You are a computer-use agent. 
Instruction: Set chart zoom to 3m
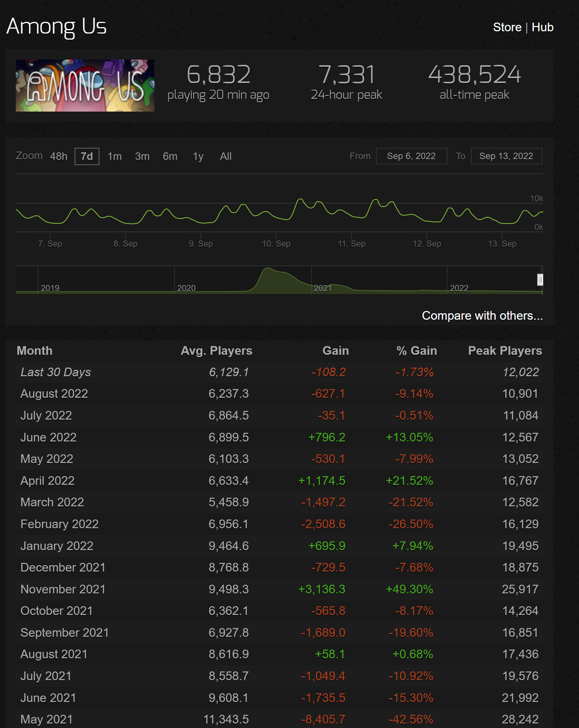(x=142, y=156)
